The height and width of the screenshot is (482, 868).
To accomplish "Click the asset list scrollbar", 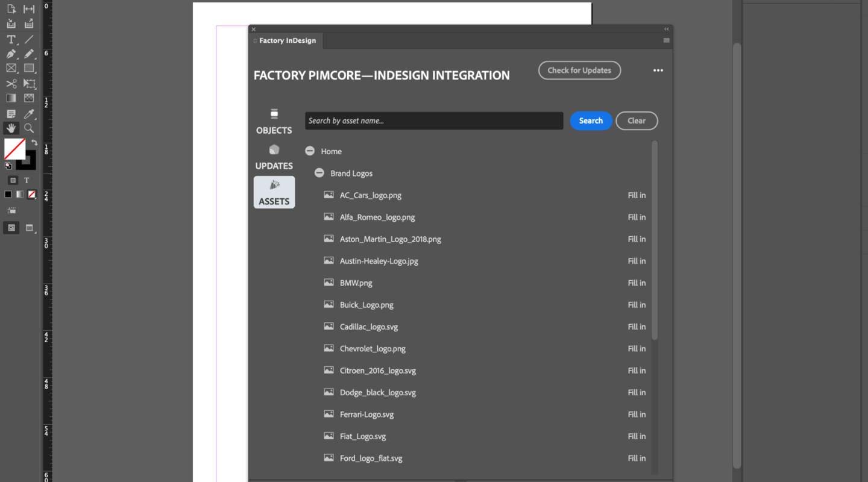I will pyautogui.click(x=655, y=240).
